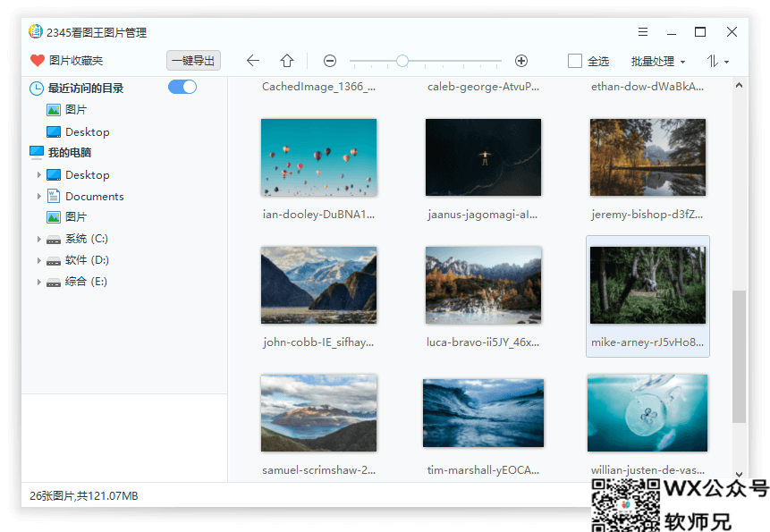Click the zoom out minus icon
Screen dimensions: 770x532
coord(329,61)
